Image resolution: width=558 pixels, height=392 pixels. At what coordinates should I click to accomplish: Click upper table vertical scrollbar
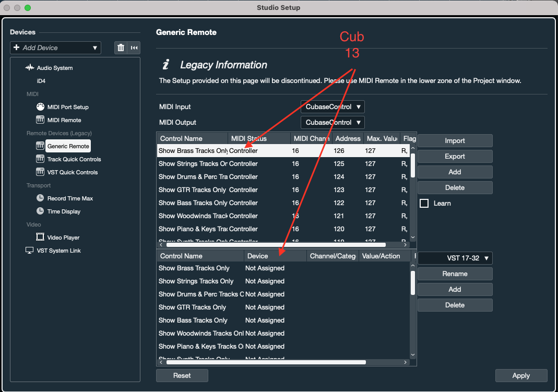coord(413,165)
